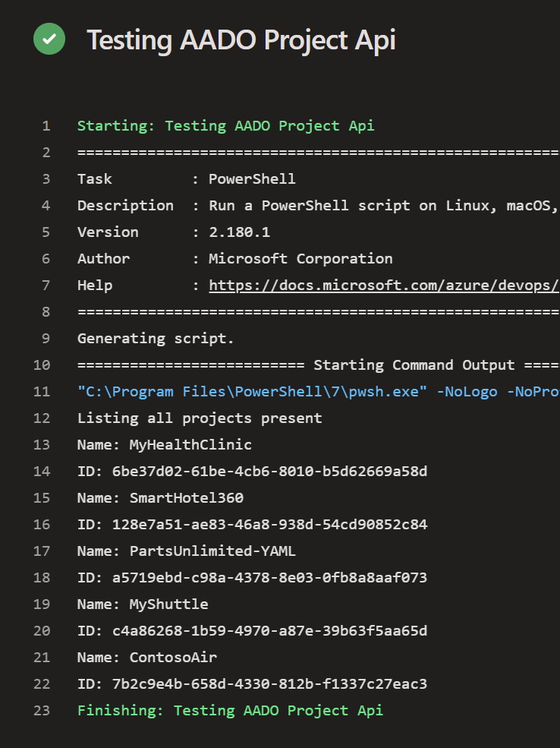The width and height of the screenshot is (560, 748).
Task: Select the Name: PartsUnlimited-YAML line
Action: click(x=187, y=551)
